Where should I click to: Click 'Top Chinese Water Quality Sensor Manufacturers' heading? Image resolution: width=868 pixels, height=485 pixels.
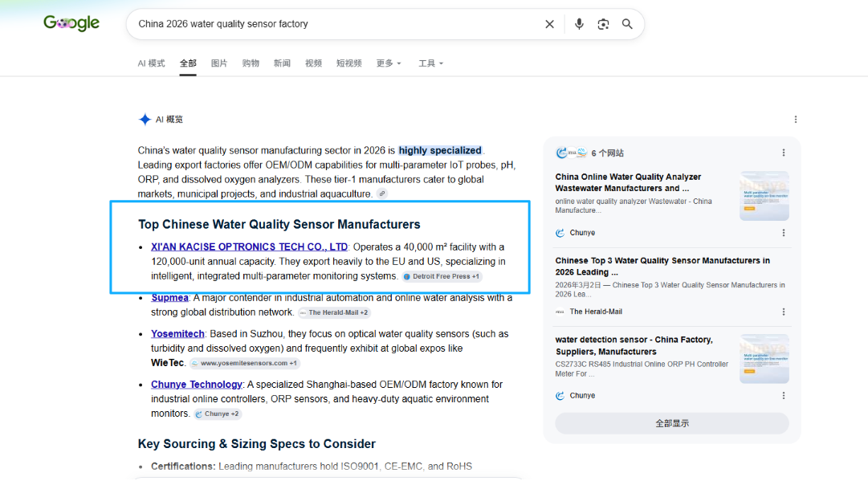[x=279, y=224]
